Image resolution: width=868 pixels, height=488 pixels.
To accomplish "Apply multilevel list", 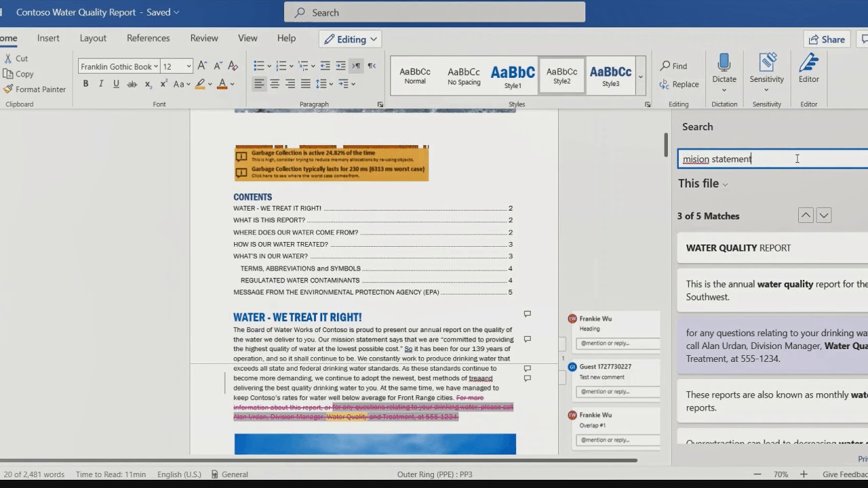I will click(x=303, y=66).
